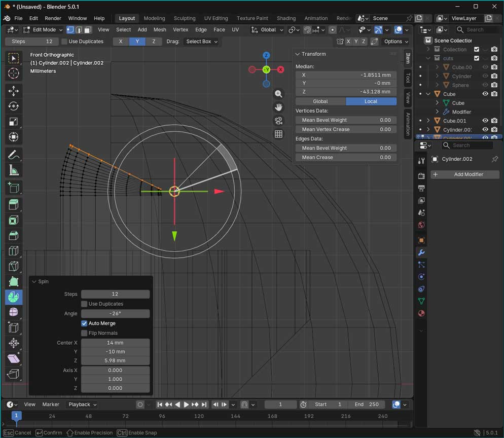
Task: Select the Rotate tool icon
Action: pyautogui.click(x=14, y=106)
